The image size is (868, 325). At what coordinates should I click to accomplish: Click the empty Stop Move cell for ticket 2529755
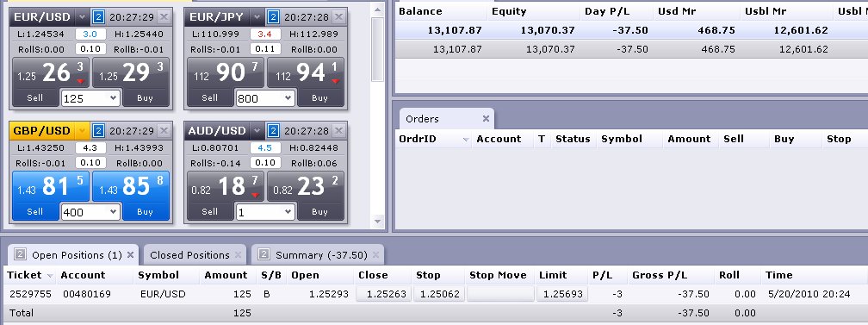coord(500,294)
